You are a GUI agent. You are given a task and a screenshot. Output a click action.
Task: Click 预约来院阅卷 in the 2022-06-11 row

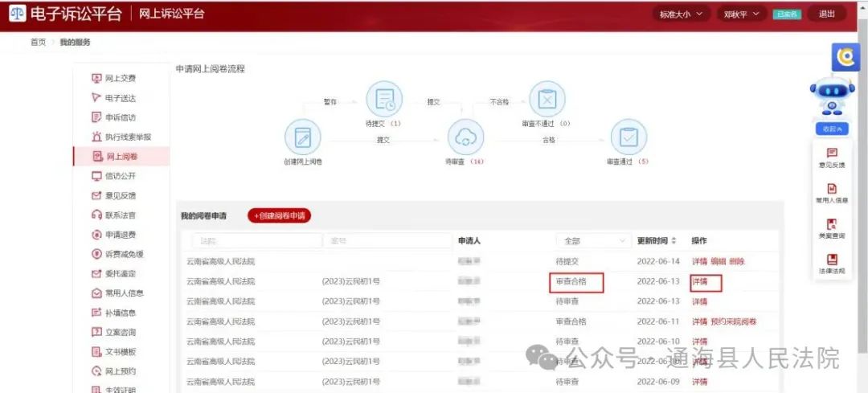tap(734, 321)
